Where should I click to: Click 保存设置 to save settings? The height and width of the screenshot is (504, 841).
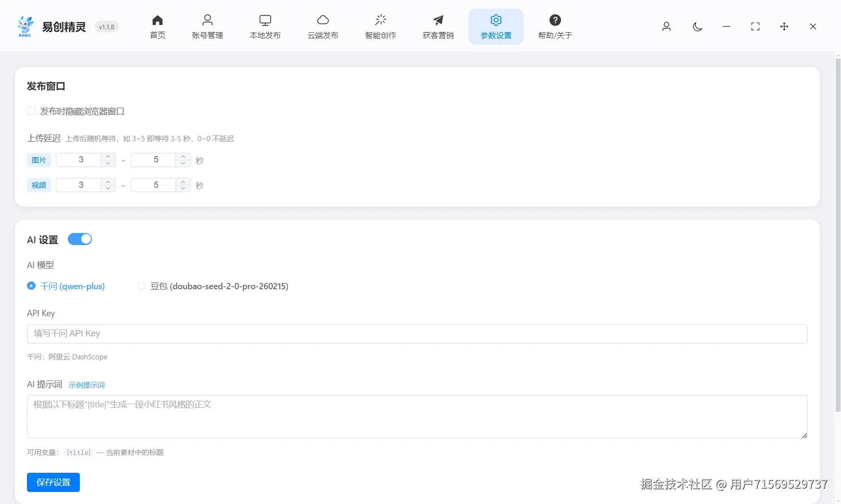(x=53, y=482)
